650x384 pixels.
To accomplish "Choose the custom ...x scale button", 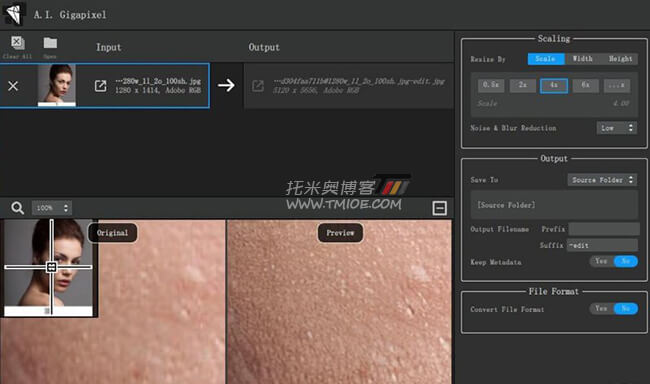I will point(617,85).
